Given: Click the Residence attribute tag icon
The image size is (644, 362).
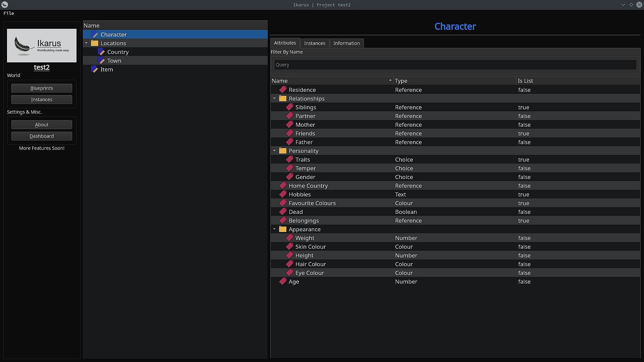Looking at the screenshot, I should [283, 89].
